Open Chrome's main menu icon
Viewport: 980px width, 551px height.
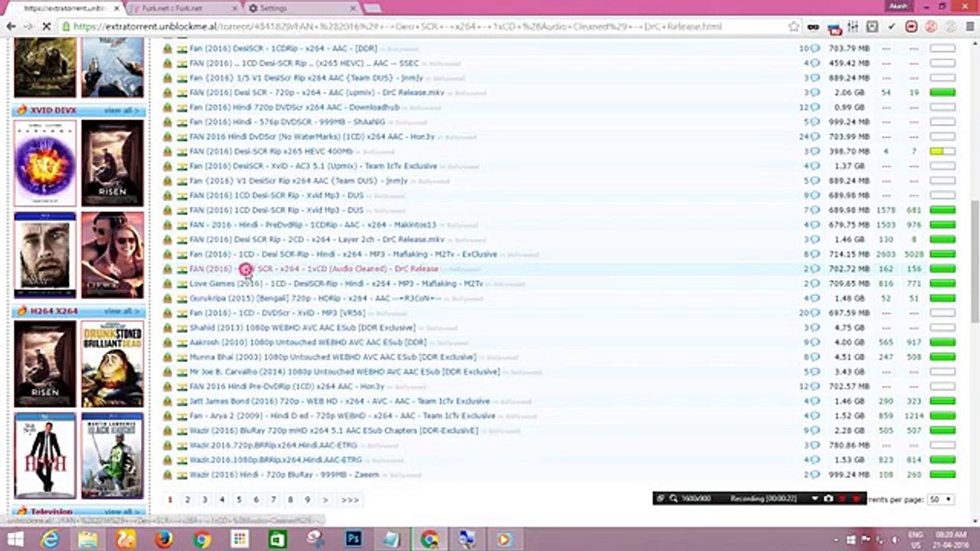[969, 26]
